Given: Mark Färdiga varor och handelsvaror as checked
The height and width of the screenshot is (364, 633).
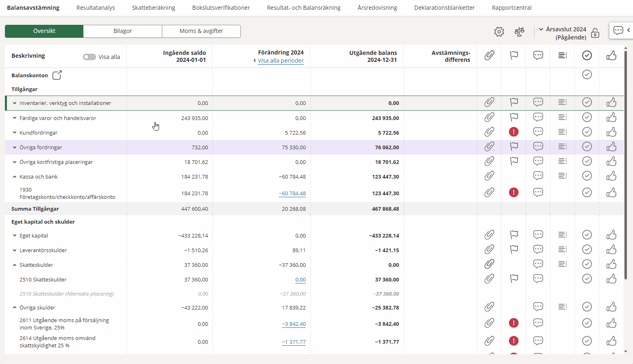Looking at the screenshot, I should (587, 117).
